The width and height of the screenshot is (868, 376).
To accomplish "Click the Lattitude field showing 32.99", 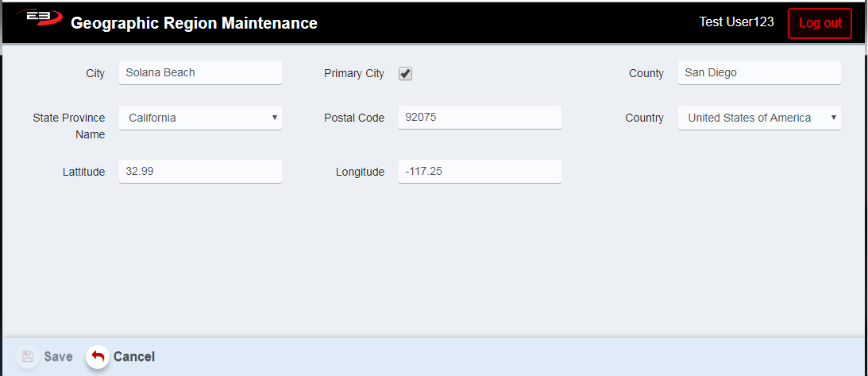I will coord(200,171).
